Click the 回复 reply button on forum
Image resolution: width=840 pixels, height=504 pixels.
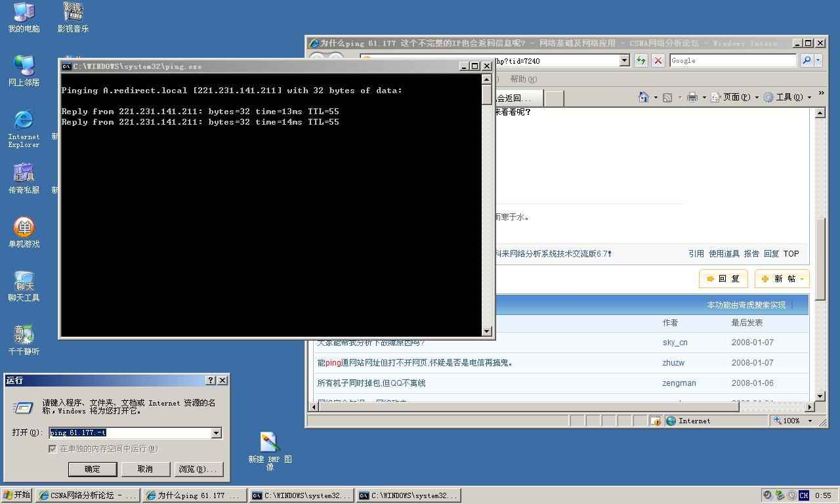723,278
